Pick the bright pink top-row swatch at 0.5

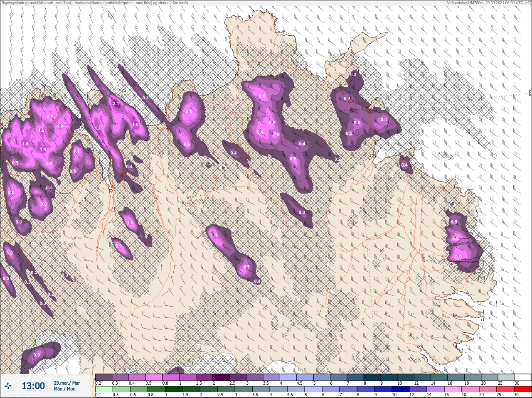[x=154, y=377]
